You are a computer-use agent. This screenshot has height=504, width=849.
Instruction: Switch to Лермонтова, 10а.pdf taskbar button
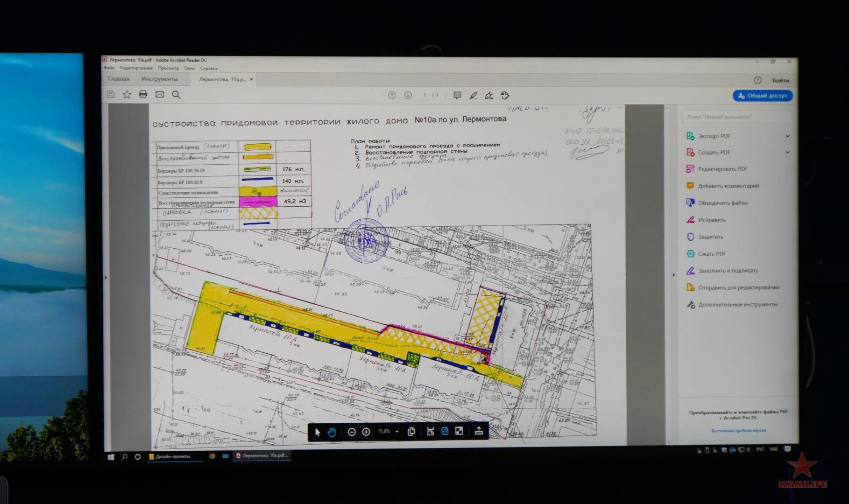point(262,456)
